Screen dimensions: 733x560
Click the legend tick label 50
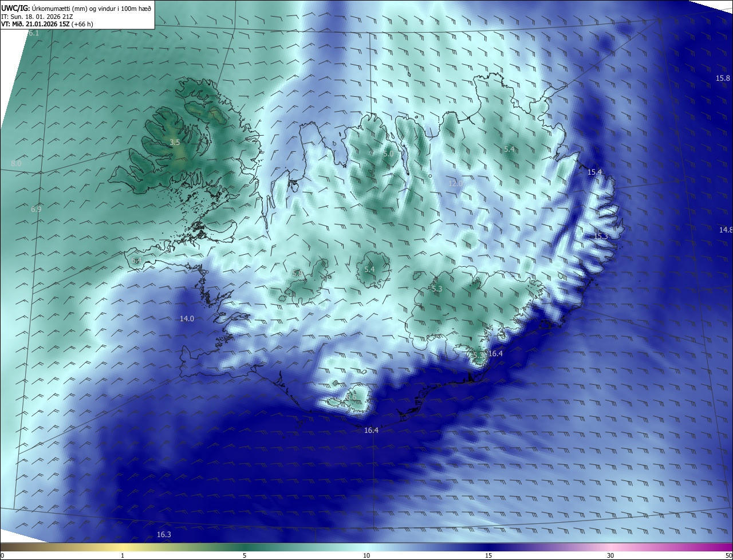click(728, 556)
